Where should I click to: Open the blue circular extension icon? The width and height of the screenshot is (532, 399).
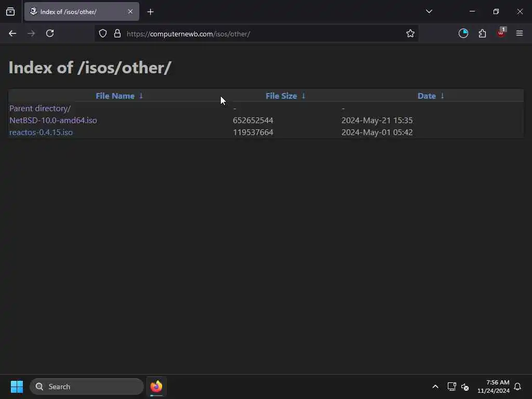point(463,33)
